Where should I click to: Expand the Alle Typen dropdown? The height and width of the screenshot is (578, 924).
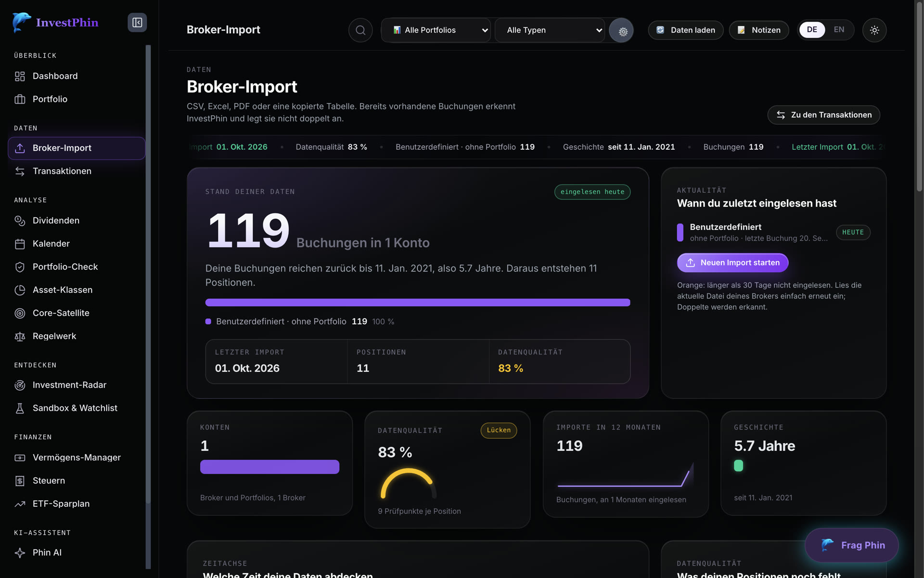[x=550, y=30]
